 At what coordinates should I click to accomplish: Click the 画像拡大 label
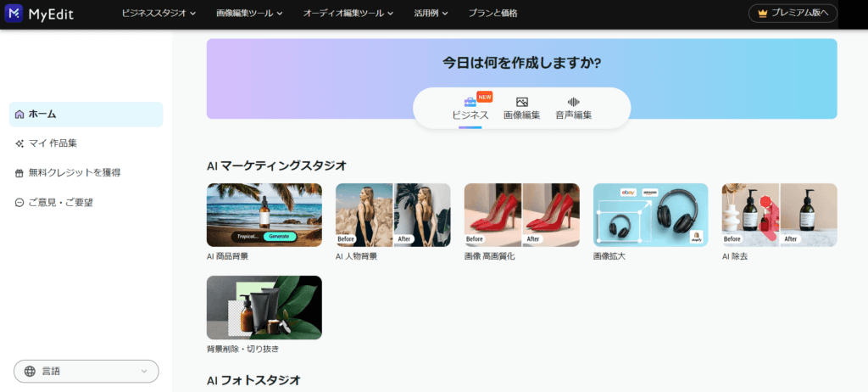click(x=609, y=257)
